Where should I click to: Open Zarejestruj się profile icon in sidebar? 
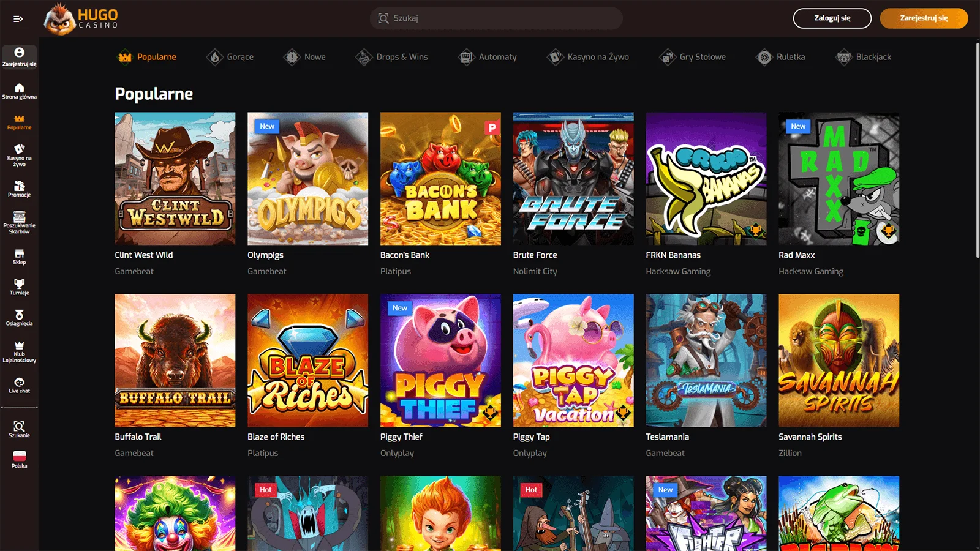click(19, 53)
